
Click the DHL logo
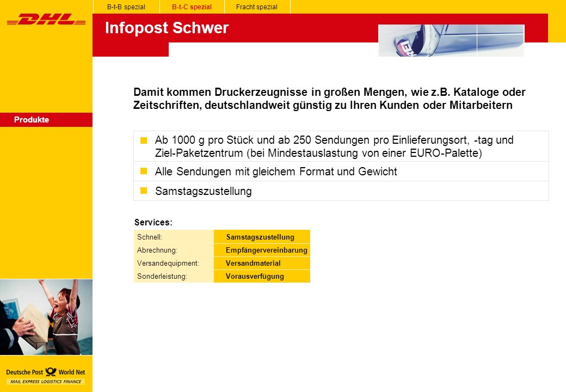tap(46, 19)
